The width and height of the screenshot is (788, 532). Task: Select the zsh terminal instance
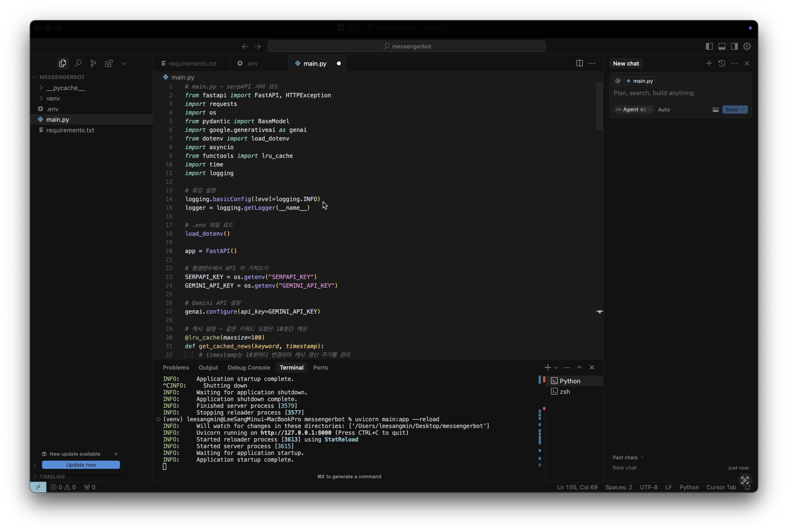pos(574,391)
